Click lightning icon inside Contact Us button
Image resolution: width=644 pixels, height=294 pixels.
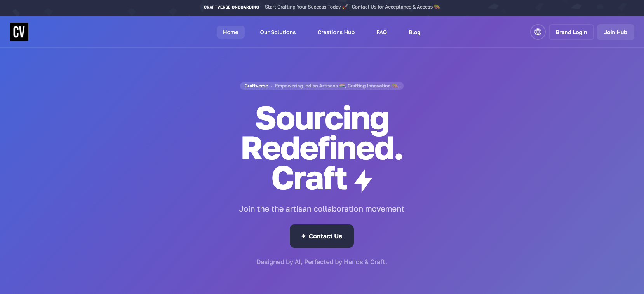point(304,236)
